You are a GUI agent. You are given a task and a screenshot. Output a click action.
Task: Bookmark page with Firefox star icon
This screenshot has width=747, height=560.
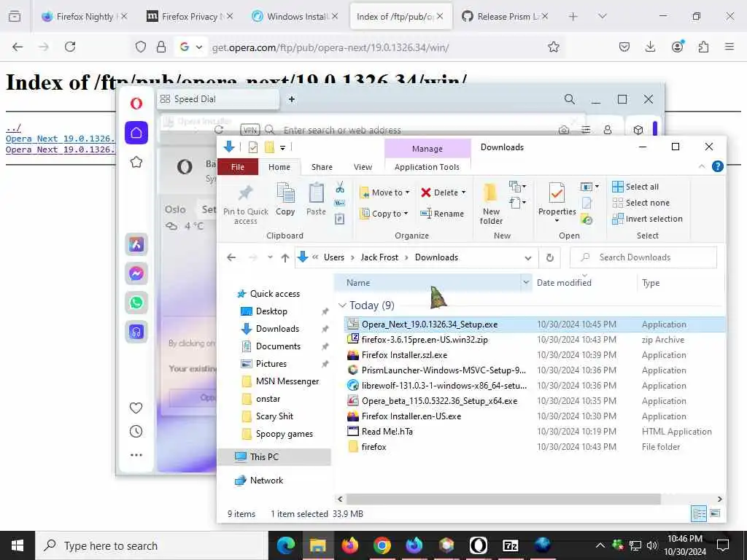[553, 47]
